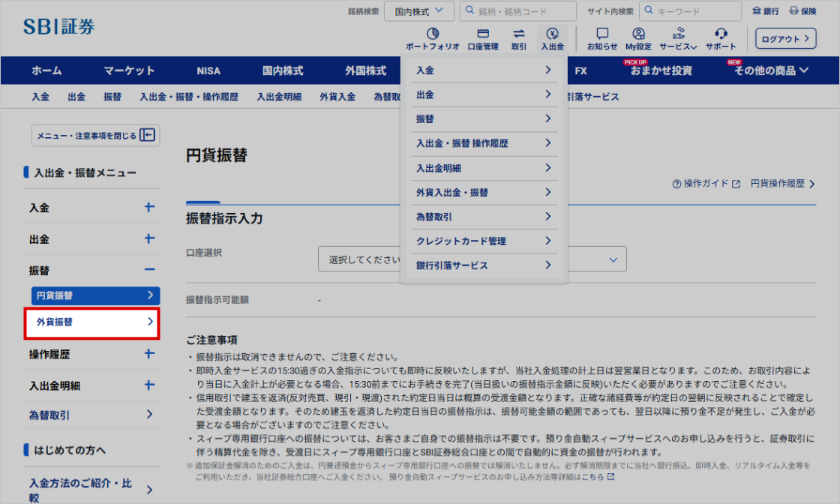The image size is (840, 504).
Task: Click the サポート headset icon
Action: [721, 34]
